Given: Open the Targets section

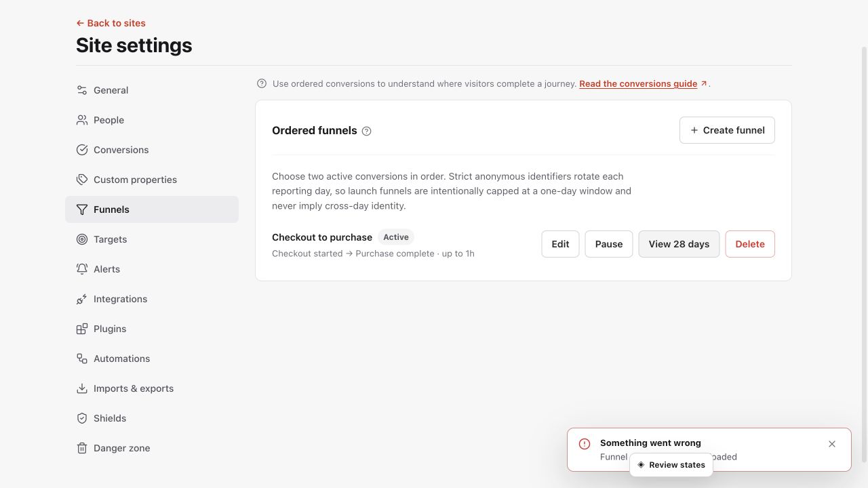Looking at the screenshot, I should coord(152,239).
